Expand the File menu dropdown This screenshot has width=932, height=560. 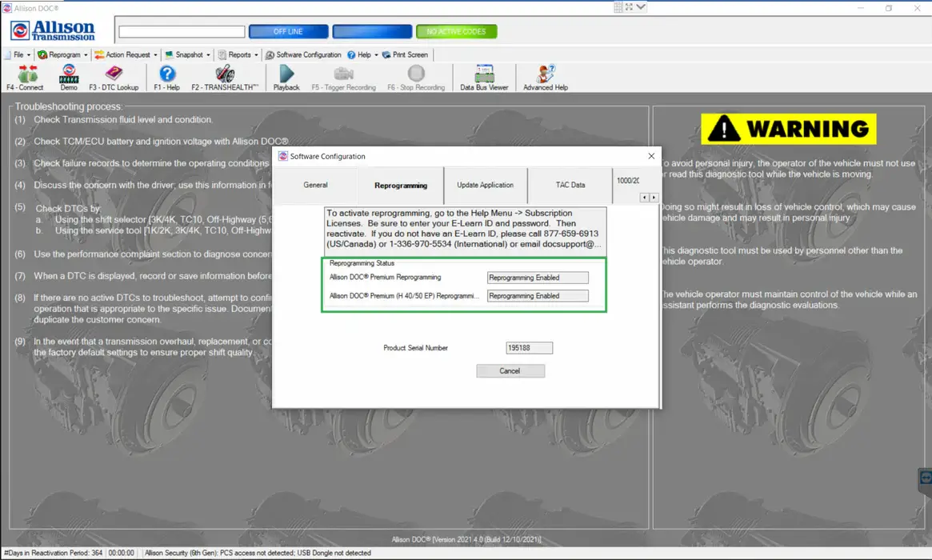coord(18,55)
